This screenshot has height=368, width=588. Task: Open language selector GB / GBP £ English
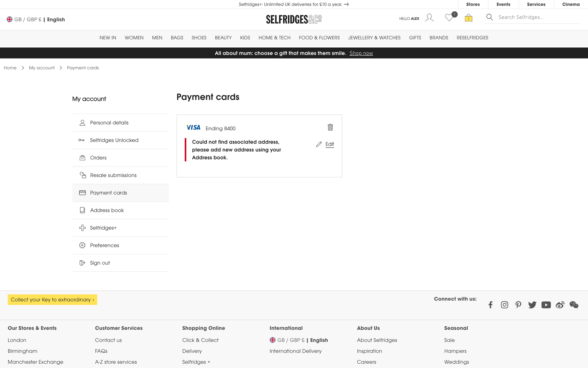point(36,19)
